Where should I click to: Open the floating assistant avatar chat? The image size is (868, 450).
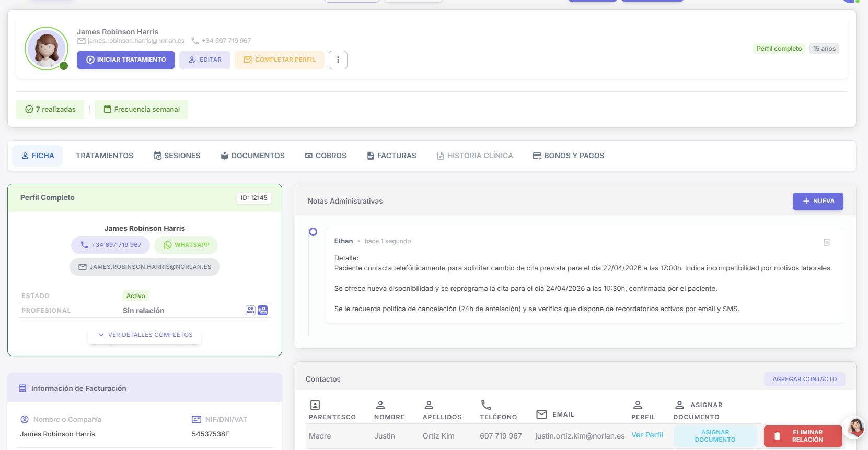tap(854, 428)
